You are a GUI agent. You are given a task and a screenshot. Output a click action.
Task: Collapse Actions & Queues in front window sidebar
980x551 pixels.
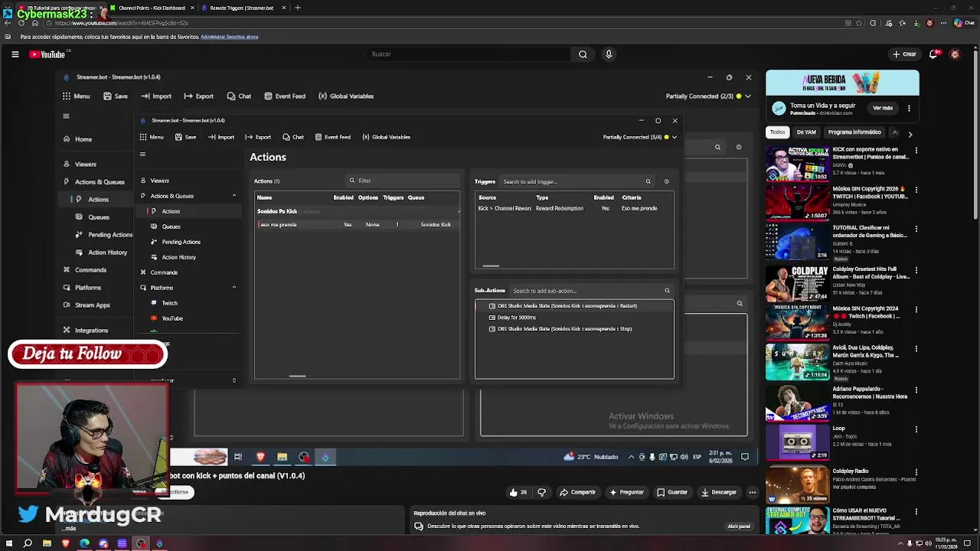click(234, 196)
